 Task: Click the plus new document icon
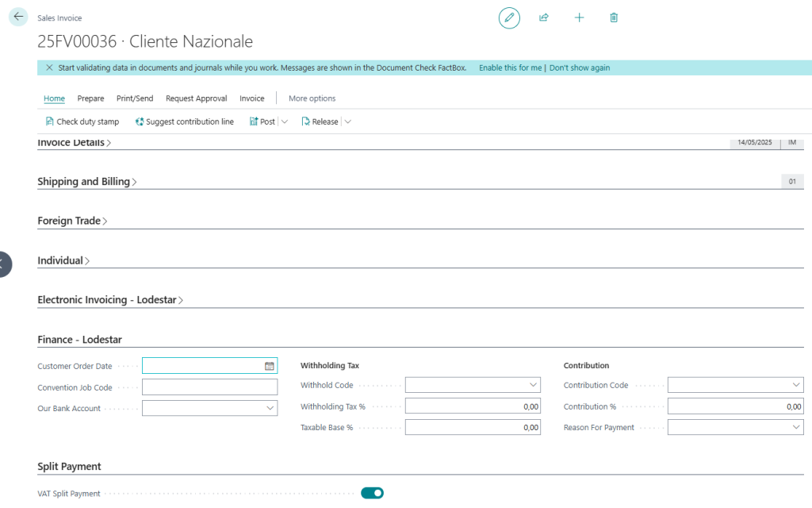point(579,17)
